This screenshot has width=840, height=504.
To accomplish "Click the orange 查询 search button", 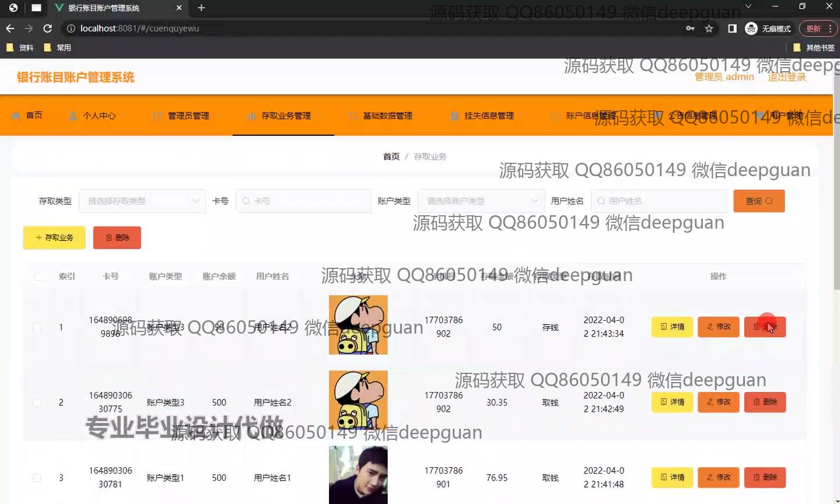I will click(x=759, y=201).
